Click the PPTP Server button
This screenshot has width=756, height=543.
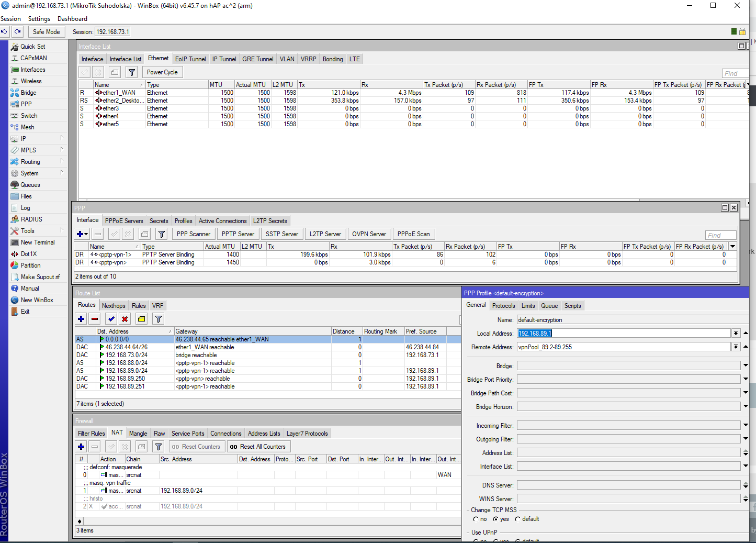tap(238, 234)
